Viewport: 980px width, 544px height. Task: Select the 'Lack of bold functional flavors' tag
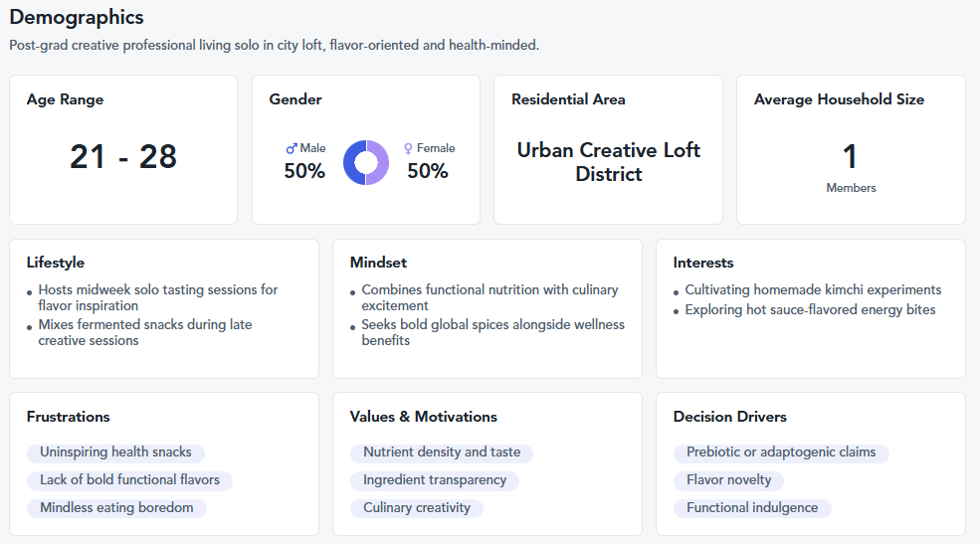coord(129,480)
